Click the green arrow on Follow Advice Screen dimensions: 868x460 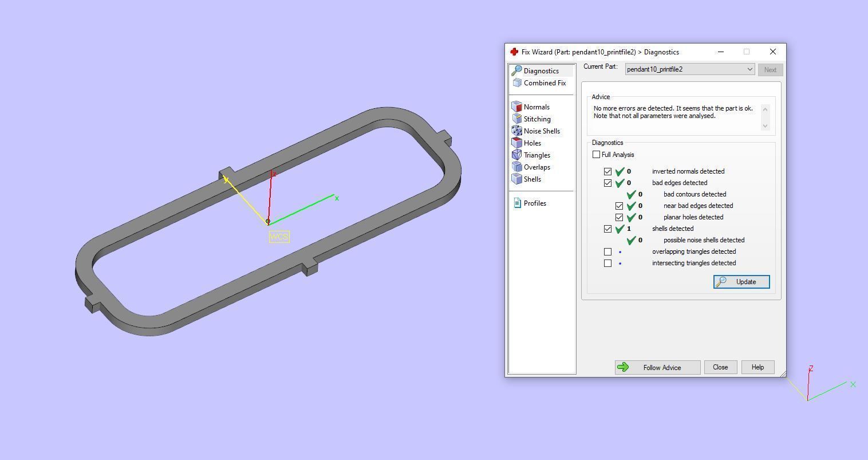tap(624, 367)
